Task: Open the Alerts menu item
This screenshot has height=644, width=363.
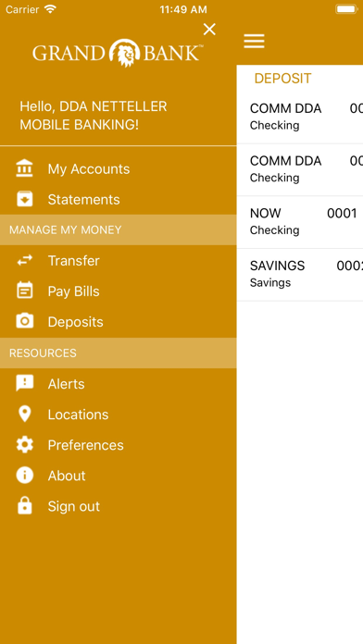Action: (66, 384)
